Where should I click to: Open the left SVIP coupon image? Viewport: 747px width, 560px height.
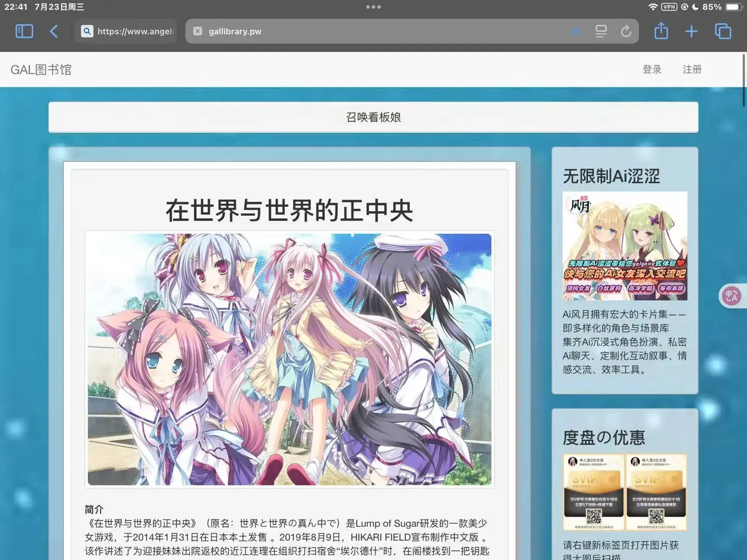pos(594,492)
